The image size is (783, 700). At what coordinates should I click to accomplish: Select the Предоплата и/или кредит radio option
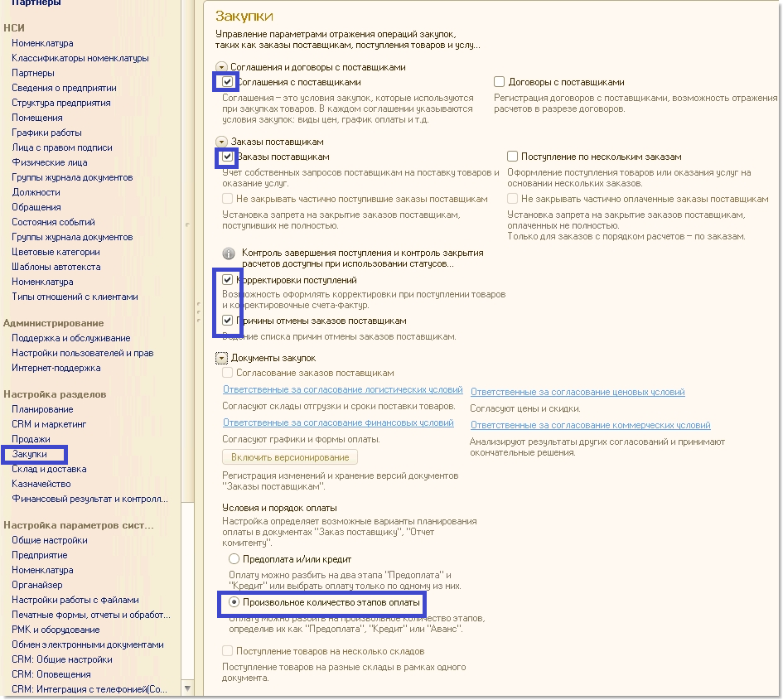[x=234, y=559]
